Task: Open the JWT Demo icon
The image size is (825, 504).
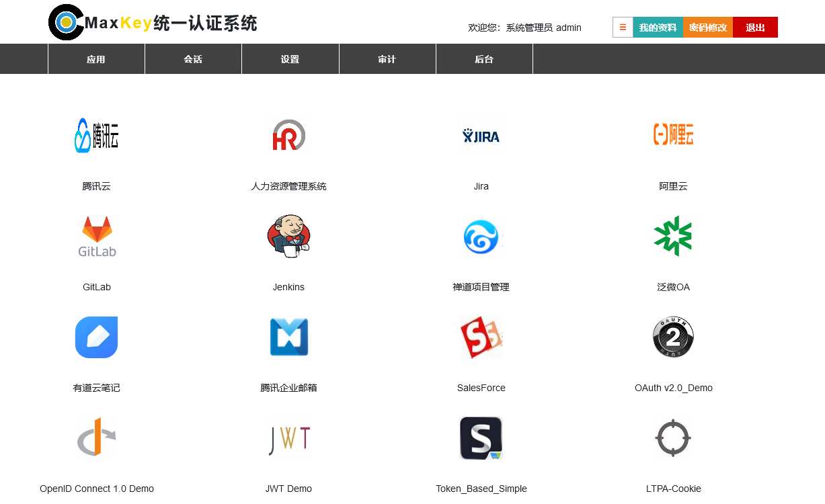Action: coord(288,438)
